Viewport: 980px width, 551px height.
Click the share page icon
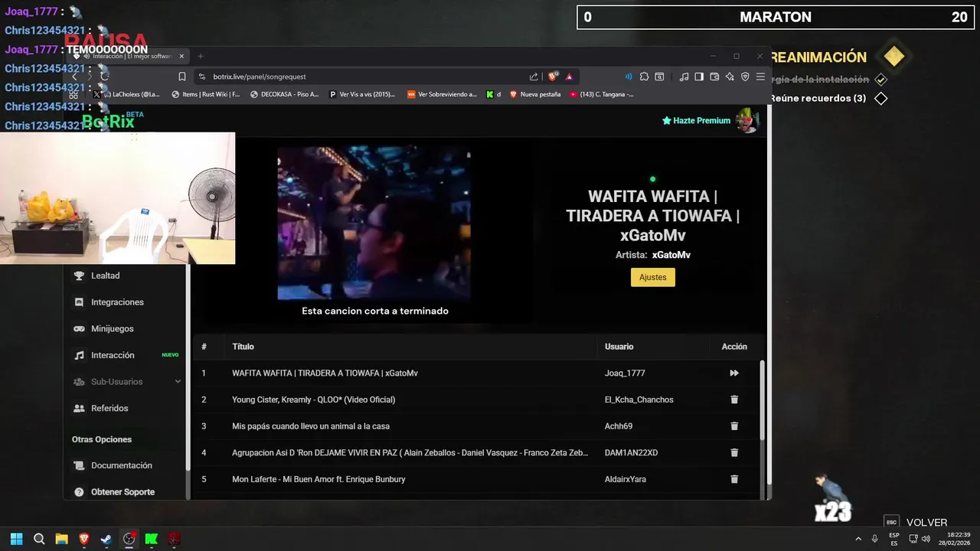[534, 77]
